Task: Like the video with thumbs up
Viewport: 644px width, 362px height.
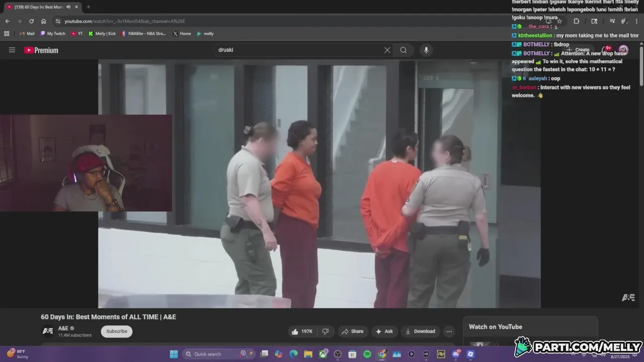Action: 301,331
